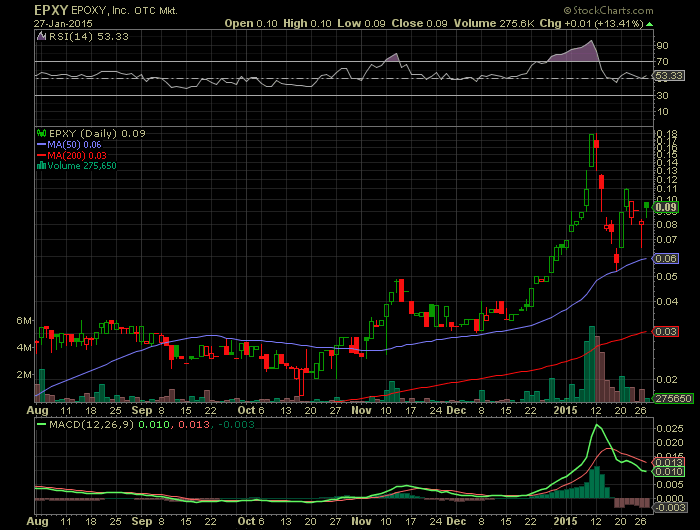
Task: Click the EPXY ticker symbol title
Action: tap(51, 10)
